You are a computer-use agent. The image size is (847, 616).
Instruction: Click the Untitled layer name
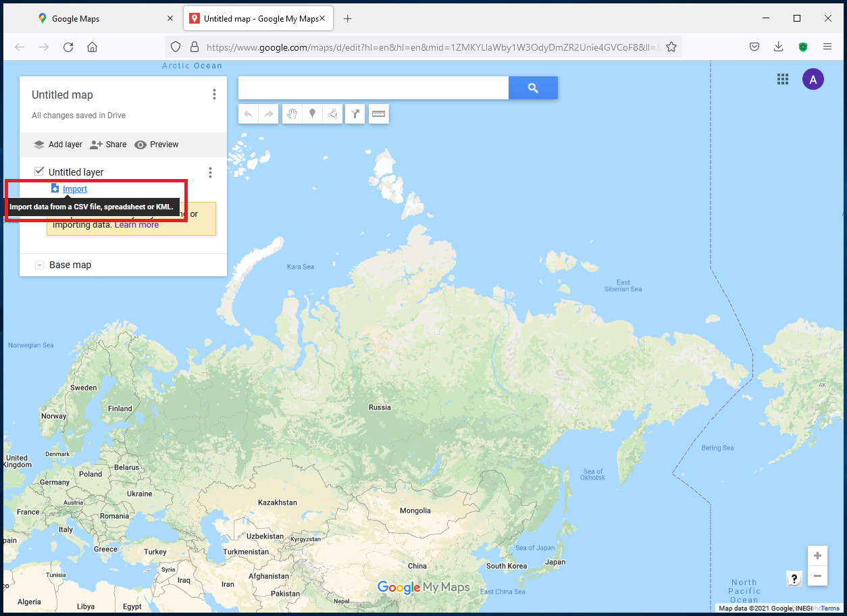tap(76, 172)
